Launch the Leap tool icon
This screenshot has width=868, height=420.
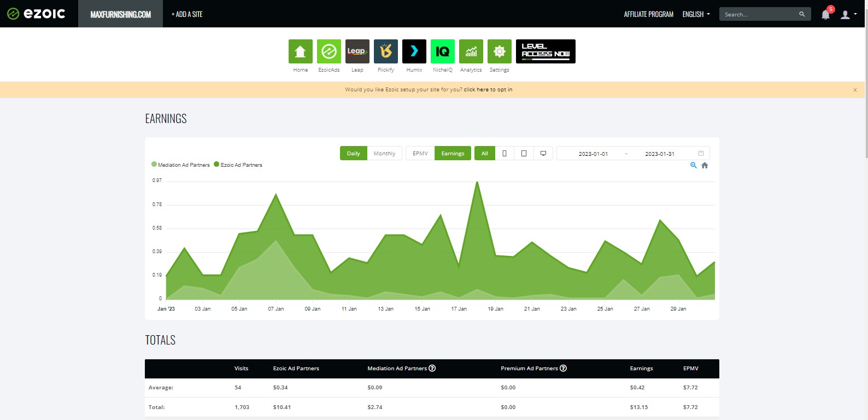tap(357, 51)
